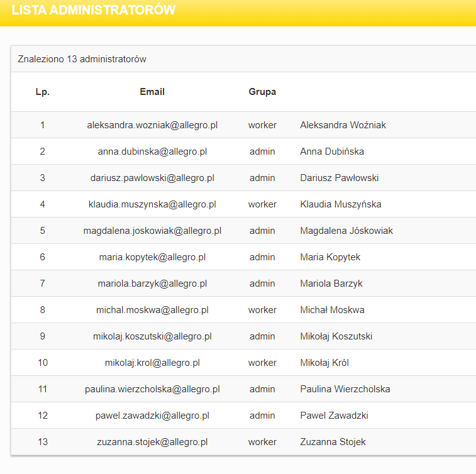Click the name Pawel Zawadzki
The width and height of the screenshot is (476, 474).
(x=334, y=416)
